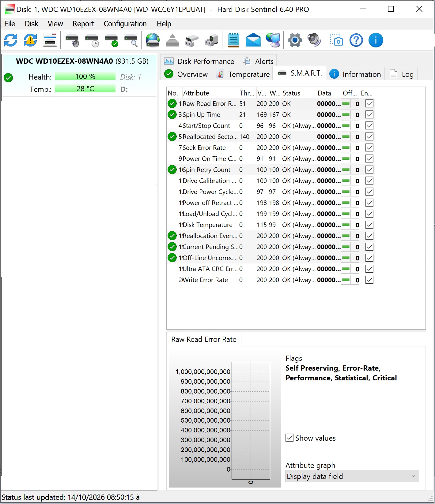Click the green Temp 28 °C bar
The height and width of the screenshot is (504, 435).
coord(85,89)
